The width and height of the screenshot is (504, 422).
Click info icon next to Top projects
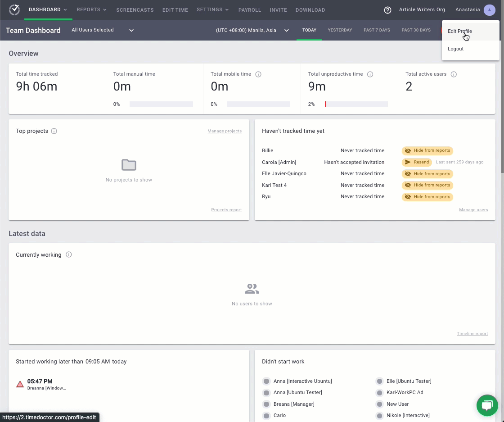[54, 131]
